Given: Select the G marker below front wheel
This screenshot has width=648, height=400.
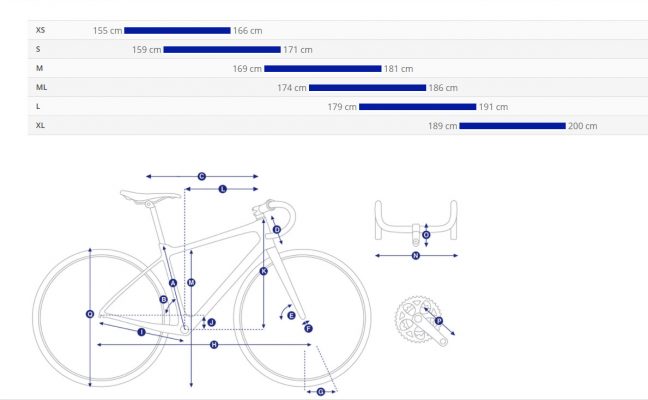Looking at the screenshot, I should [x=320, y=391].
